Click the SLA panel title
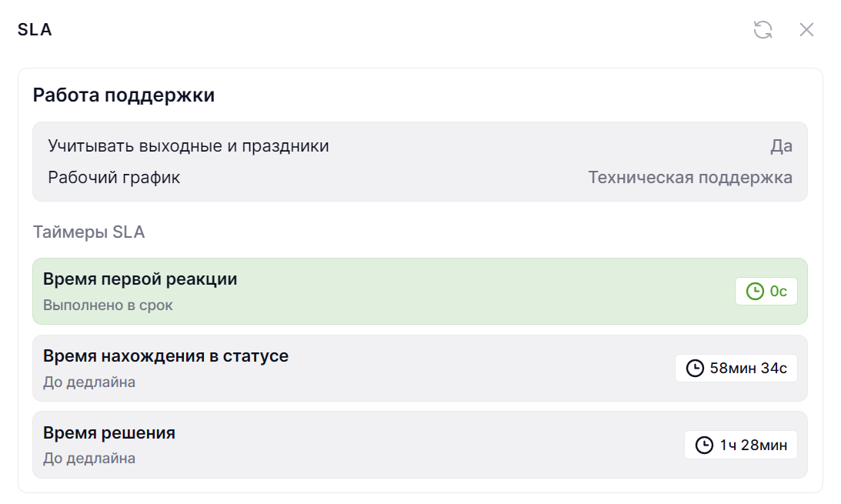 35,30
